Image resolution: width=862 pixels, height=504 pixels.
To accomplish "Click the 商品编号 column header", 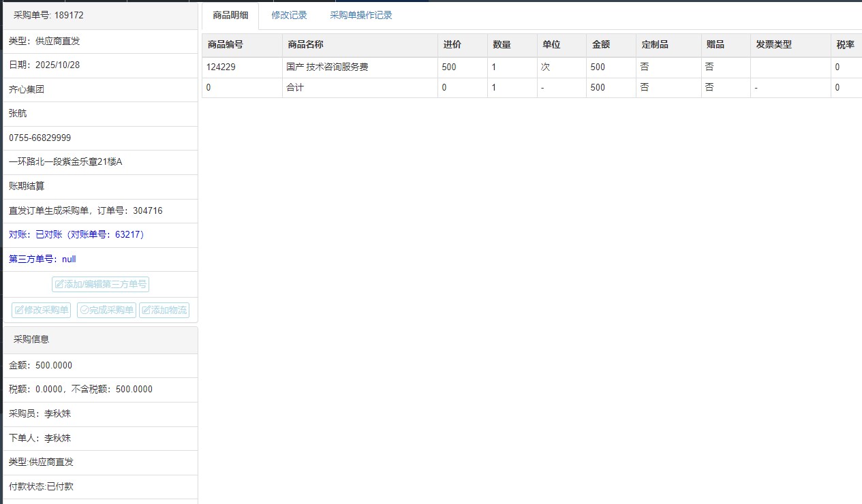I will 225,45.
